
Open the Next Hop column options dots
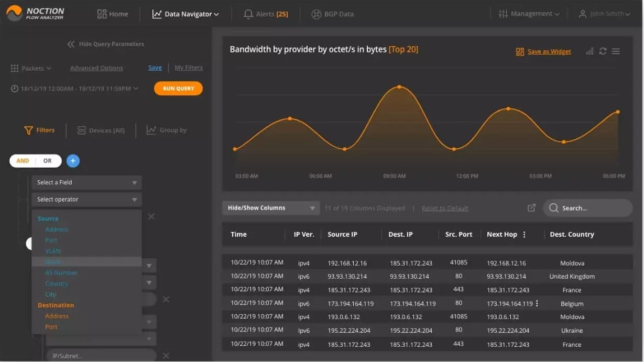click(524, 235)
